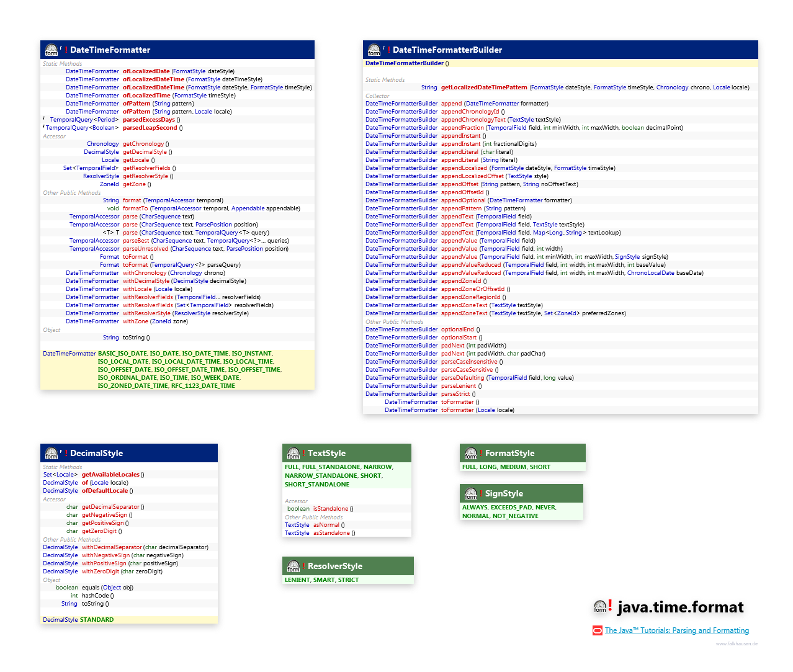
Task: Click the form icon on the ResolverStyle box
Action: [x=293, y=566]
